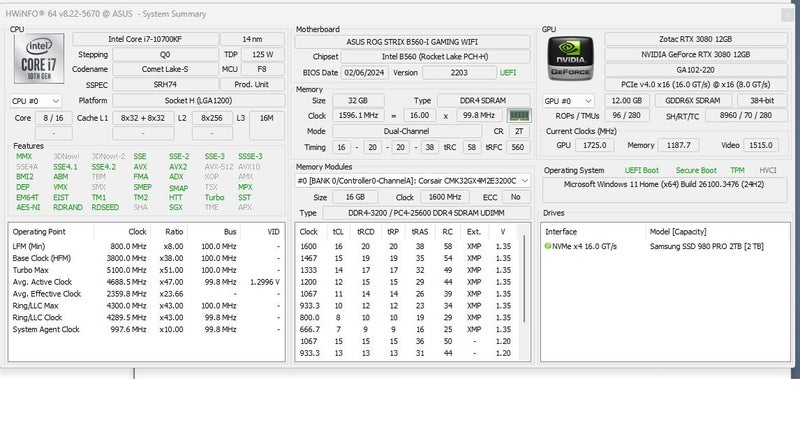Click the PCIe v4.0 x16 link field
This screenshot has width=800, height=427.
coord(695,85)
